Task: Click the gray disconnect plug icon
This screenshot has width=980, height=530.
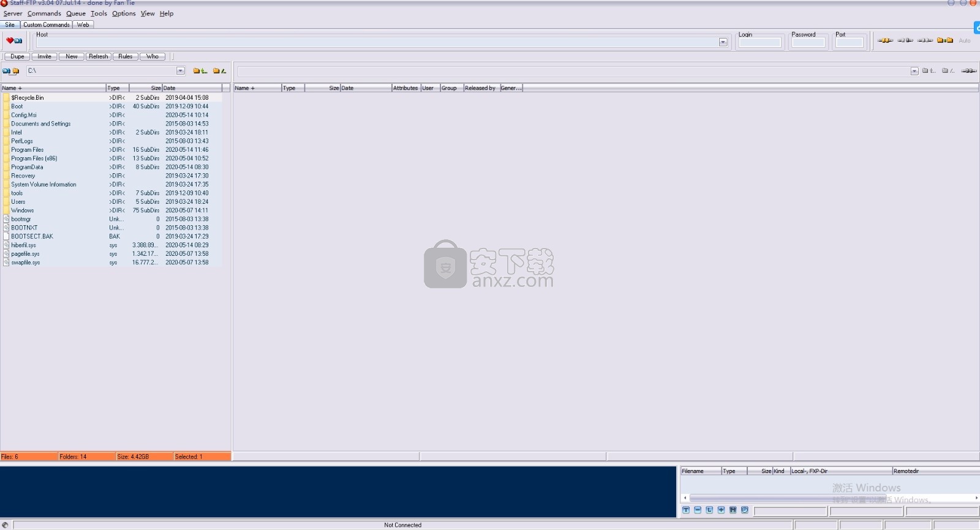Action: 905,40
